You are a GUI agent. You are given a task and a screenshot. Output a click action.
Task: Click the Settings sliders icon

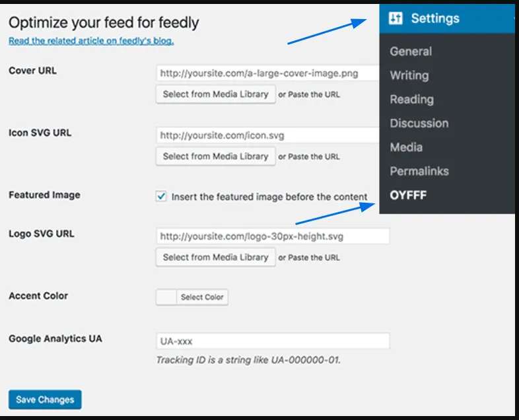tap(396, 18)
